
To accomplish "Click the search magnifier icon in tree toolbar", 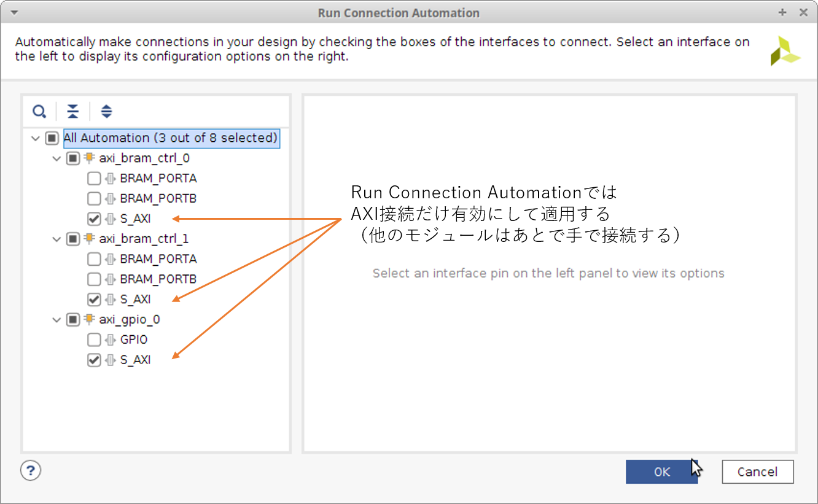I will click(39, 112).
